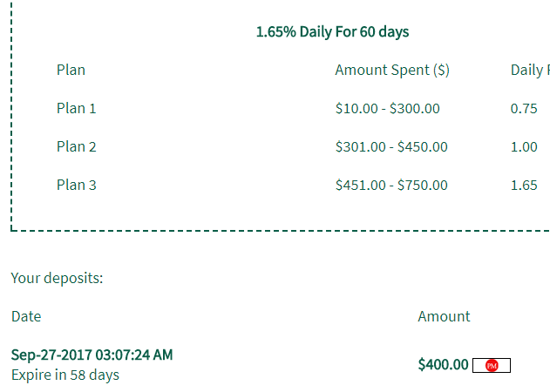Screen dimensions: 550x392
Task: Click the "Date" column header
Action: click(26, 317)
